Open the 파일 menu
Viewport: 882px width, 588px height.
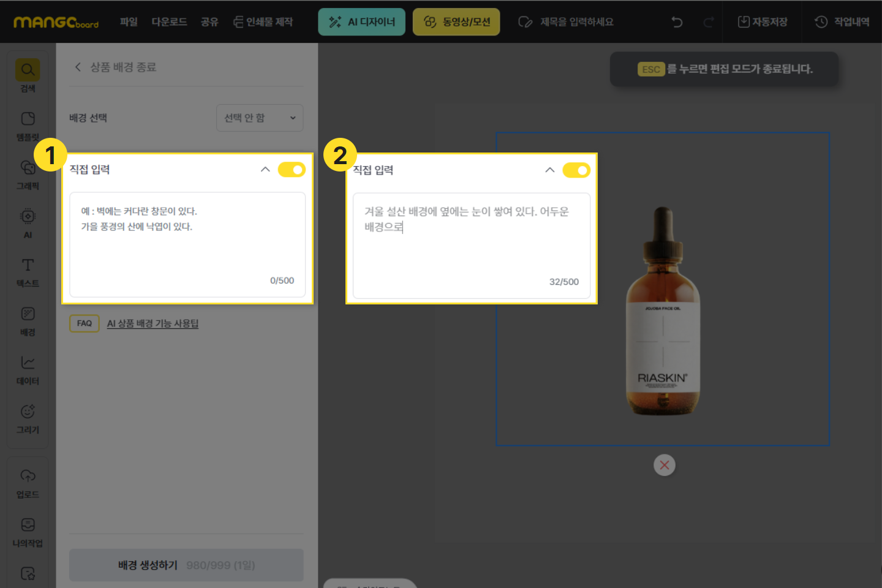click(129, 22)
